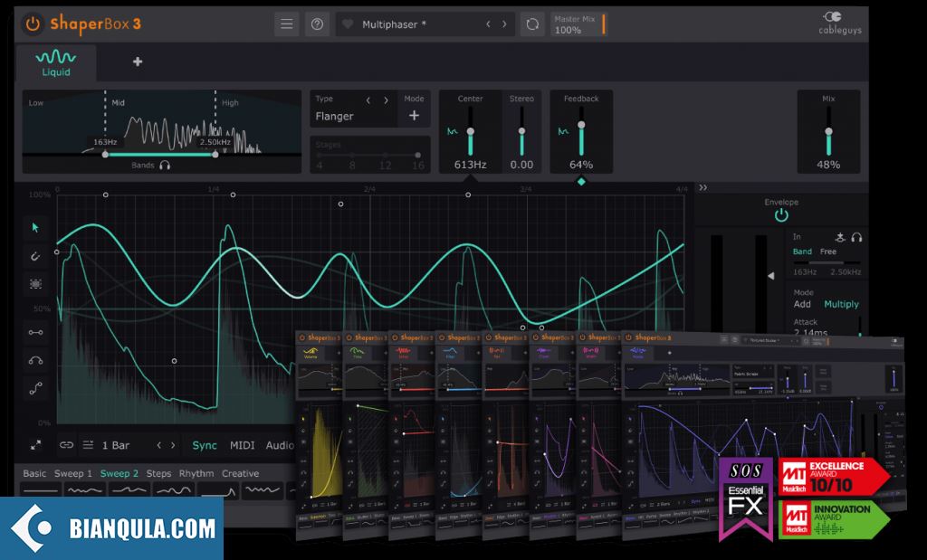Select the Mid band label

tap(119, 103)
